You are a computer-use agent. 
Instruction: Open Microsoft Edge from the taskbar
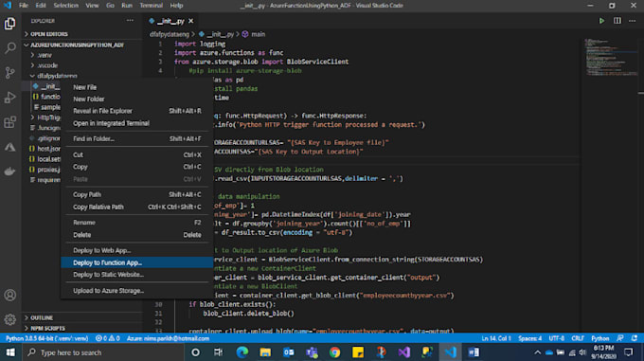(x=242, y=352)
